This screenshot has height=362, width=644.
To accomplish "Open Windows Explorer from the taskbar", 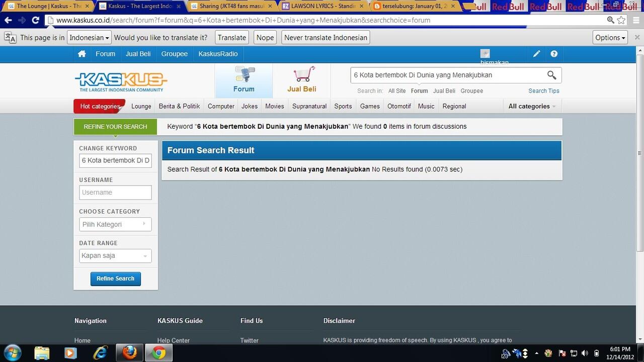I will click(x=42, y=353).
